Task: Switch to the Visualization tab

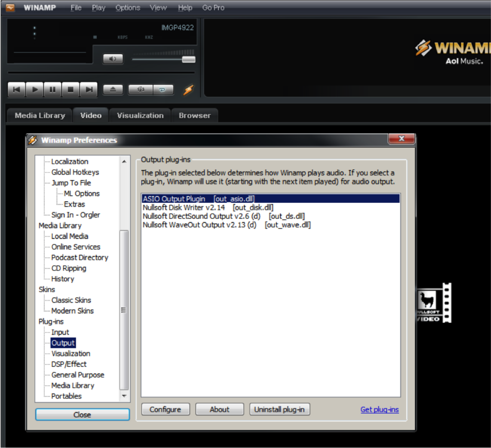Action: tap(140, 116)
